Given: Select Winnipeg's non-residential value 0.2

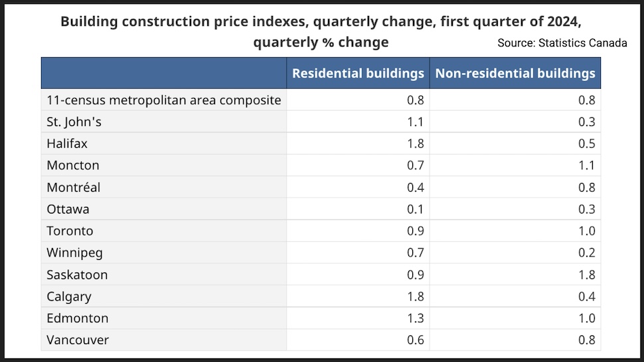Looking at the screenshot, I should point(587,253).
